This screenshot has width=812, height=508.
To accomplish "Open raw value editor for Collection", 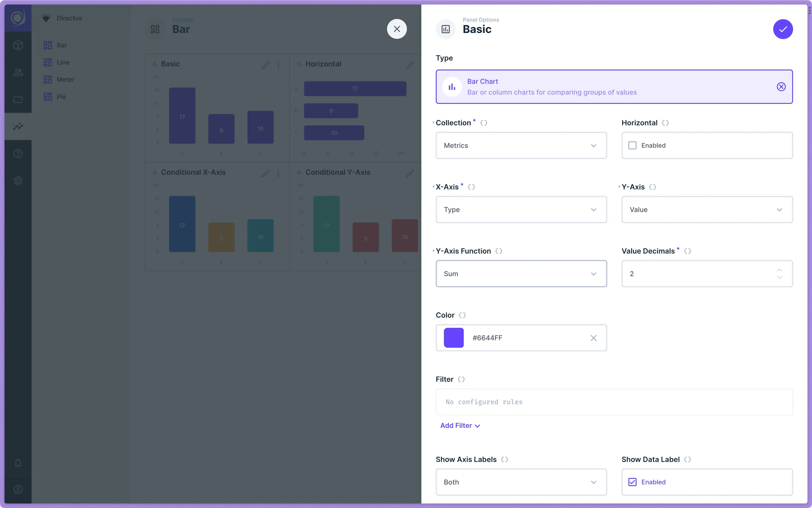I will click(x=484, y=123).
